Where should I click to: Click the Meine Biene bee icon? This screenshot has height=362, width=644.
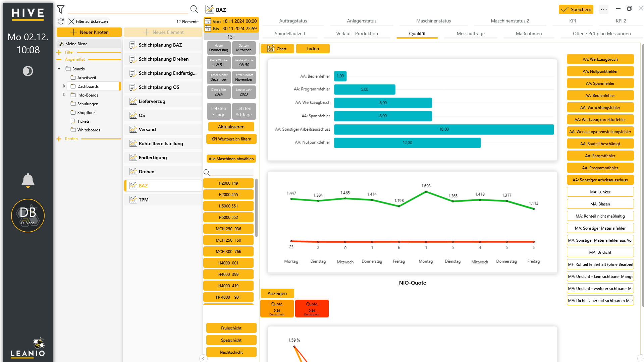pyautogui.click(x=61, y=44)
